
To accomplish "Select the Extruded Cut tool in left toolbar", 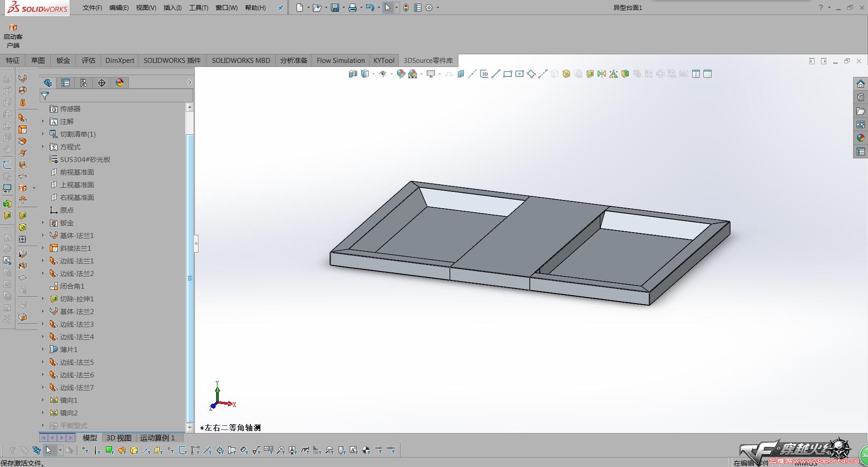I will point(23,215).
